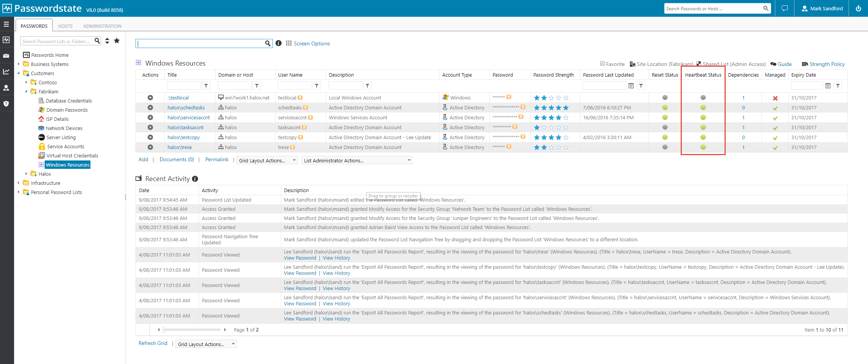This screenshot has width=868, height=364.
Task: Open the Mark Sandford user menu
Action: pos(822,8)
